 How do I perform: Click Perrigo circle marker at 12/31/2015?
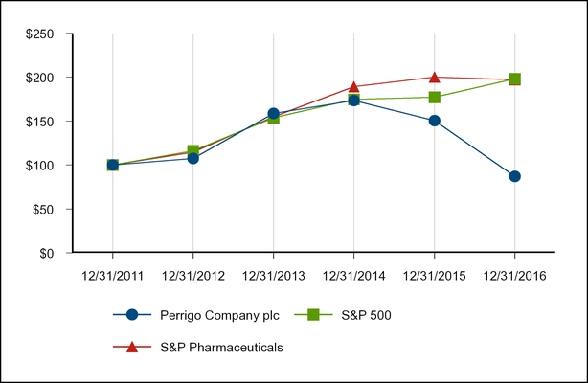click(434, 121)
